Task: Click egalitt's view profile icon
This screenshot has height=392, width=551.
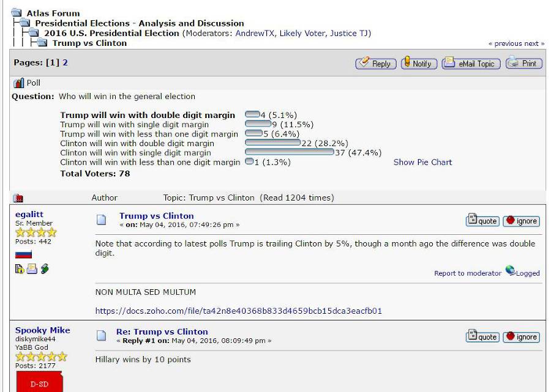Action: [x=20, y=269]
